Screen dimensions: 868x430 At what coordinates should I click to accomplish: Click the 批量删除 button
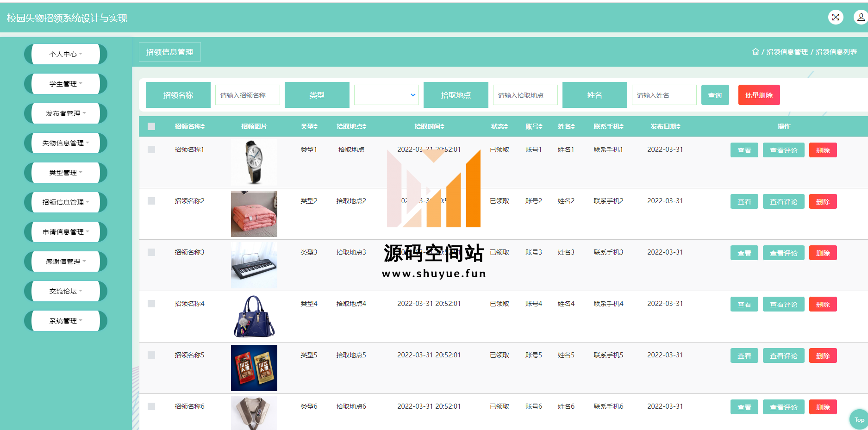click(759, 95)
